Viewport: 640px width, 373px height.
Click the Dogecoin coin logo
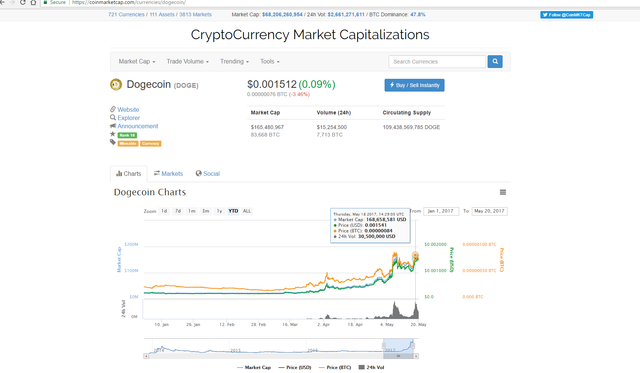click(x=116, y=84)
